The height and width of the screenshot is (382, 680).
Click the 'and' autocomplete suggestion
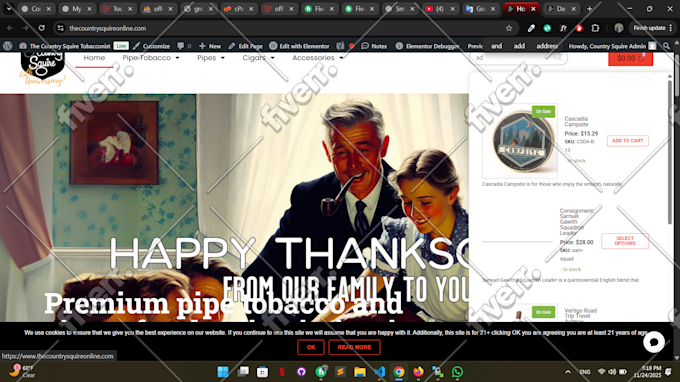[497, 46]
